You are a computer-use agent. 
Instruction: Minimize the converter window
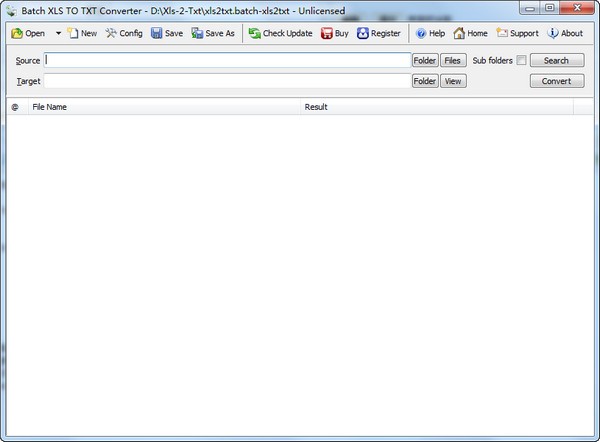click(530, 8)
